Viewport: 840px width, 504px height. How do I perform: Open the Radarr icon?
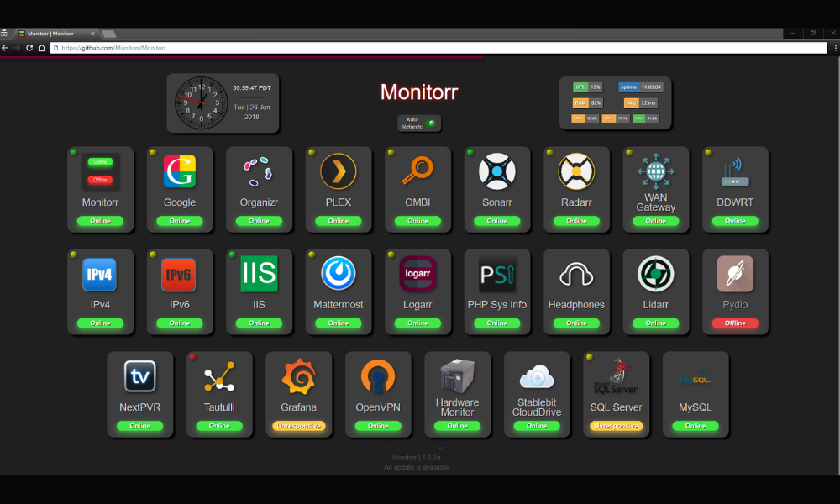click(x=576, y=171)
